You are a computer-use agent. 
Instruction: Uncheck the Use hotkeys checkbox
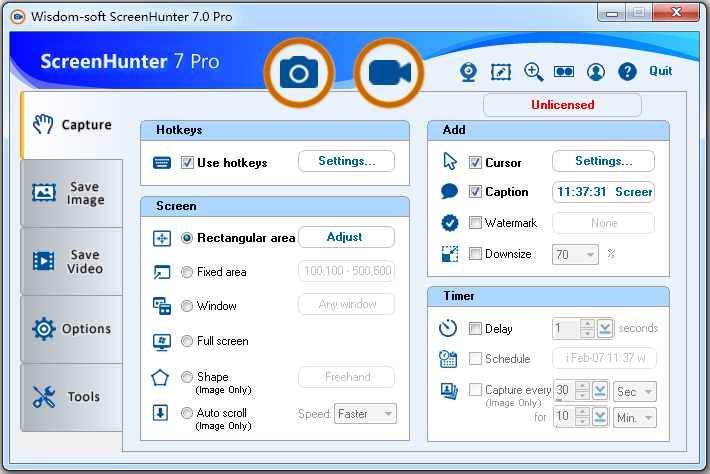(188, 162)
